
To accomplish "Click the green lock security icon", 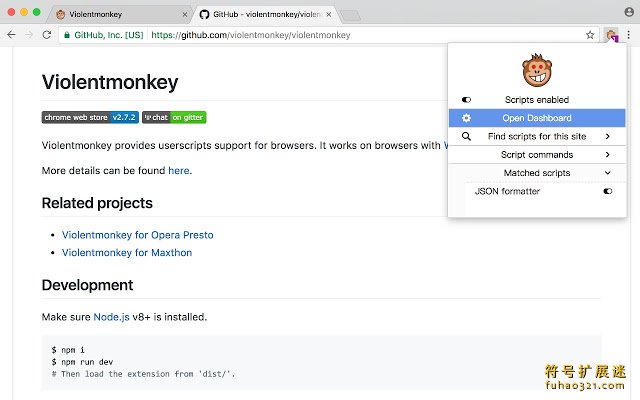I will click(x=67, y=35).
